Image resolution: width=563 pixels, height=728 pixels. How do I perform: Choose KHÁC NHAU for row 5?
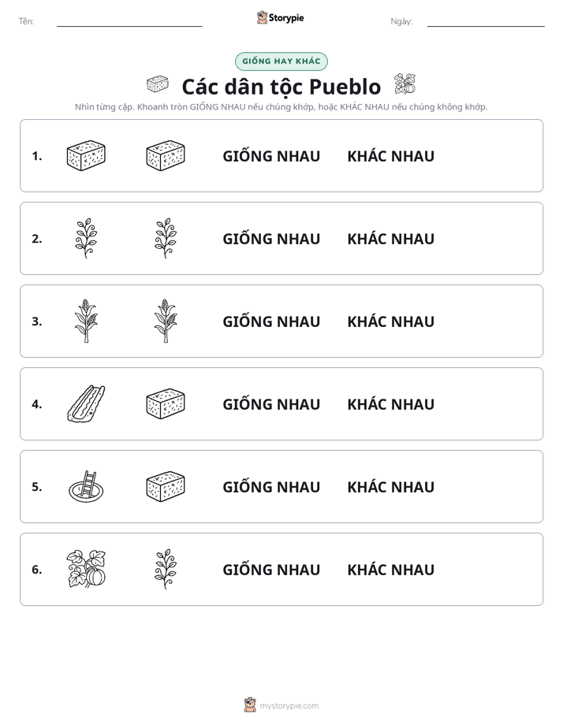(390, 487)
